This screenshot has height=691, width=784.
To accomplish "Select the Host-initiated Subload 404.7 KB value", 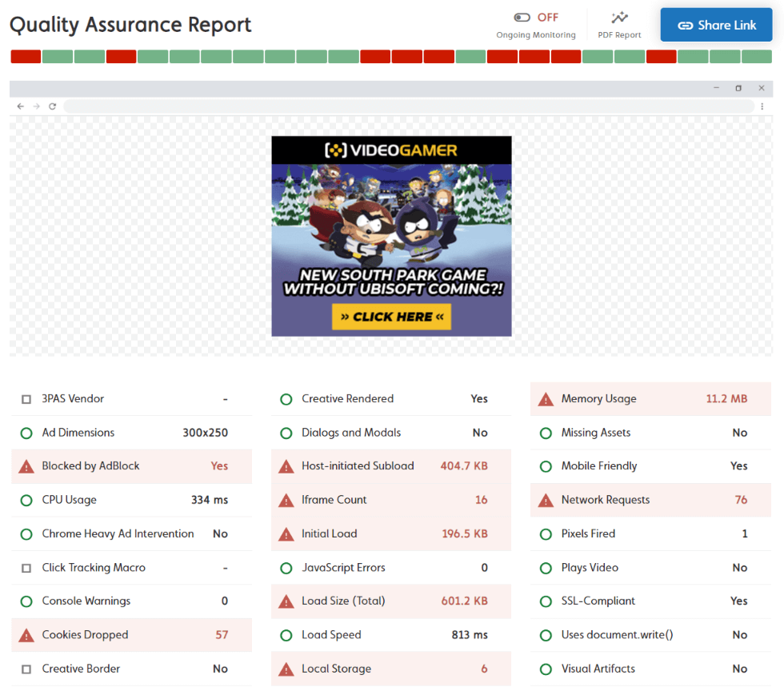I will coord(464,465).
